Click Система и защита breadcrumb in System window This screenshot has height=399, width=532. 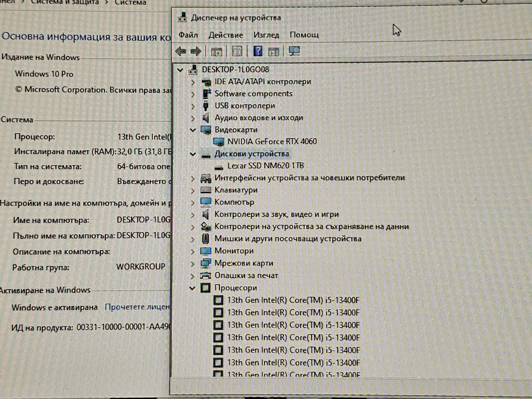(x=65, y=2)
